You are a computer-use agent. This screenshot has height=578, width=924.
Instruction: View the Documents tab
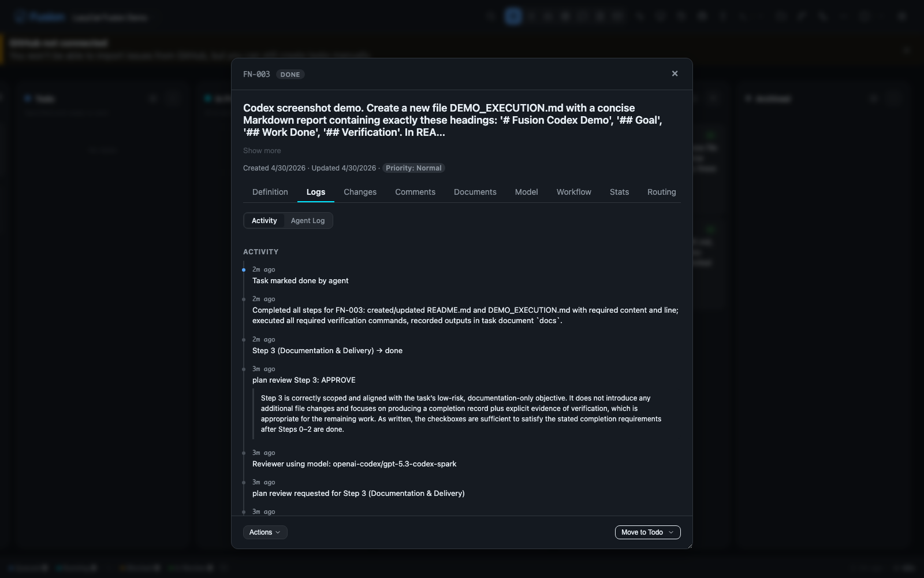[475, 192]
